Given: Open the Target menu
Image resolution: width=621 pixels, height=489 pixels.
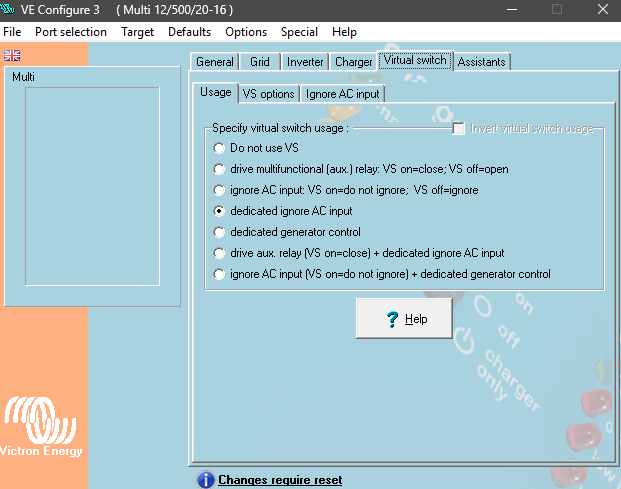Looking at the screenshot, I should [137, 32].
